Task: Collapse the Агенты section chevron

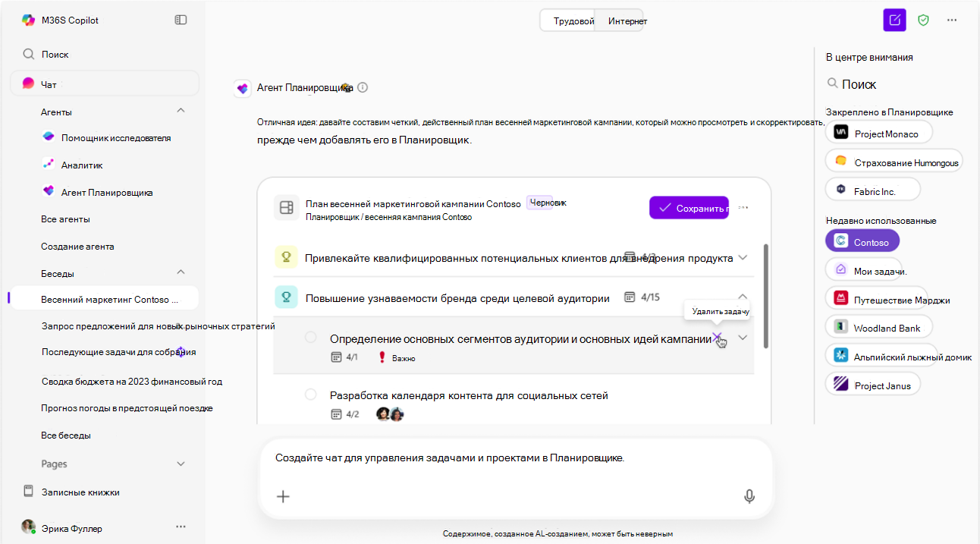Action: 181,111
